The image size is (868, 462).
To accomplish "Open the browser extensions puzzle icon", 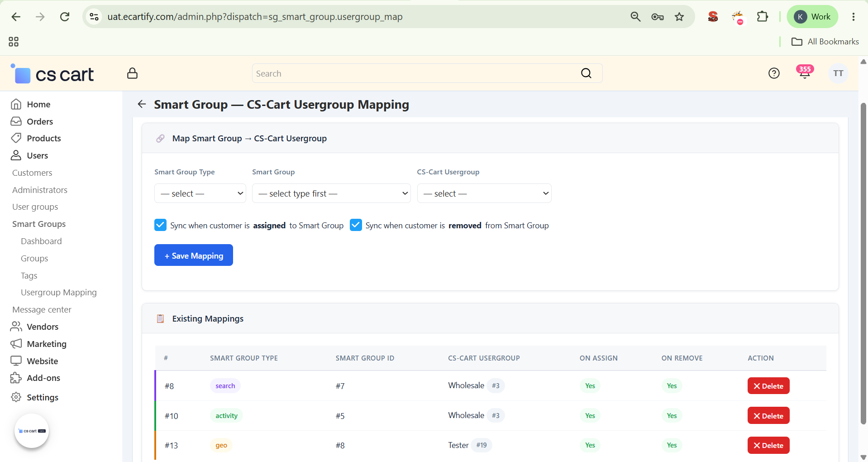I will click(763, 17).
